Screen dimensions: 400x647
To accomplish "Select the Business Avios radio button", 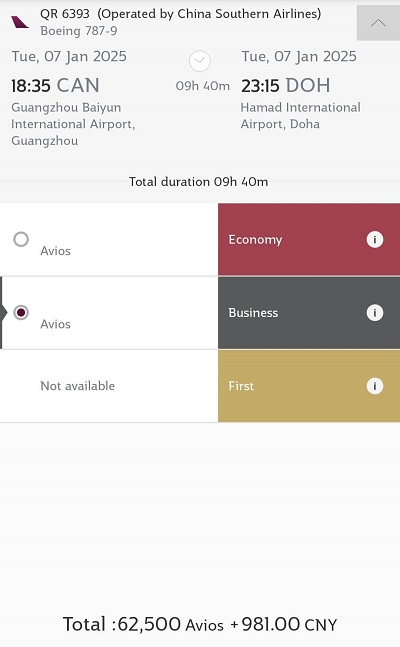I will point(21,312).
